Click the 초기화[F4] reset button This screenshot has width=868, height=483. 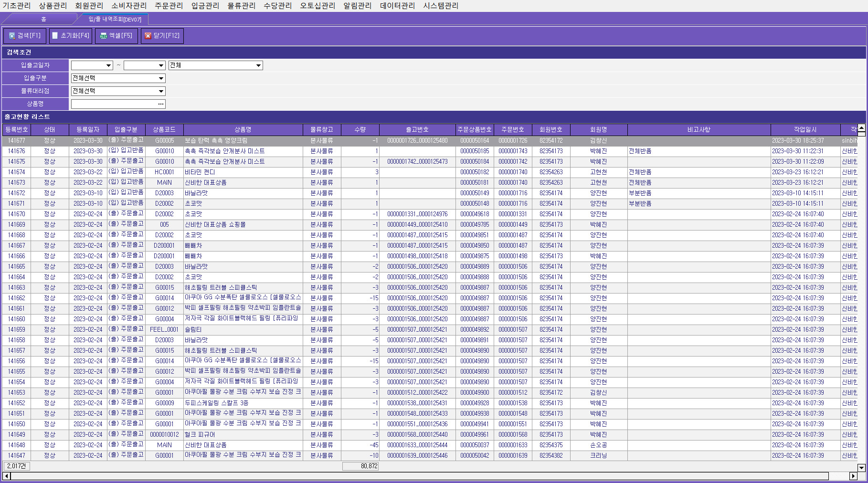[x=71, y=36]
